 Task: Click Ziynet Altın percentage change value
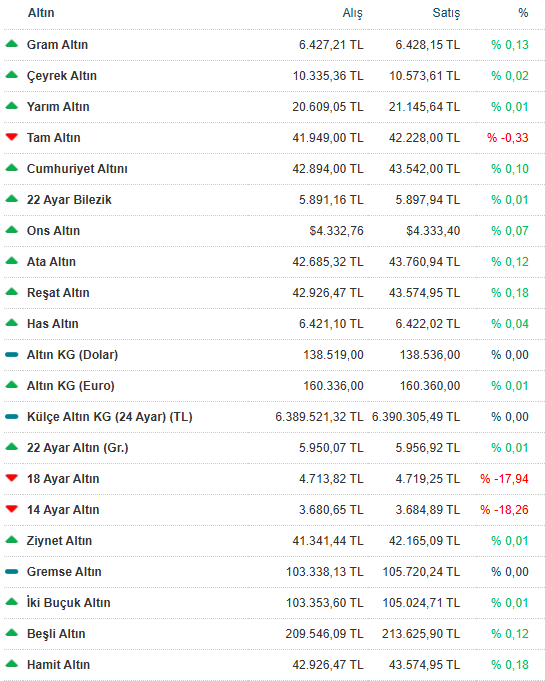(x=510, y=541)
